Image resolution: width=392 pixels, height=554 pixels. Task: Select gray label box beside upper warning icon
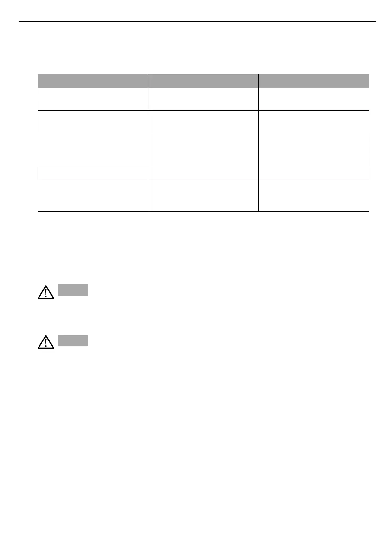pos(73,290)
